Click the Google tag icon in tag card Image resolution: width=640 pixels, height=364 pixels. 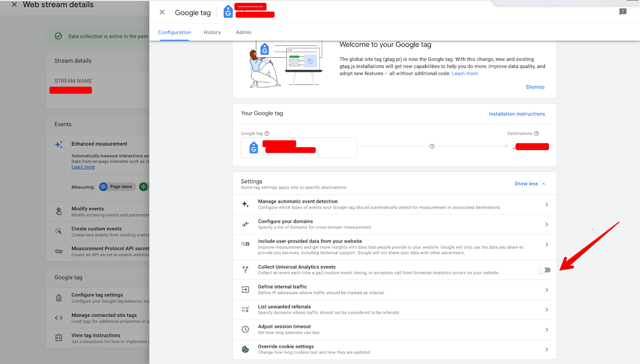click(254, 148)
